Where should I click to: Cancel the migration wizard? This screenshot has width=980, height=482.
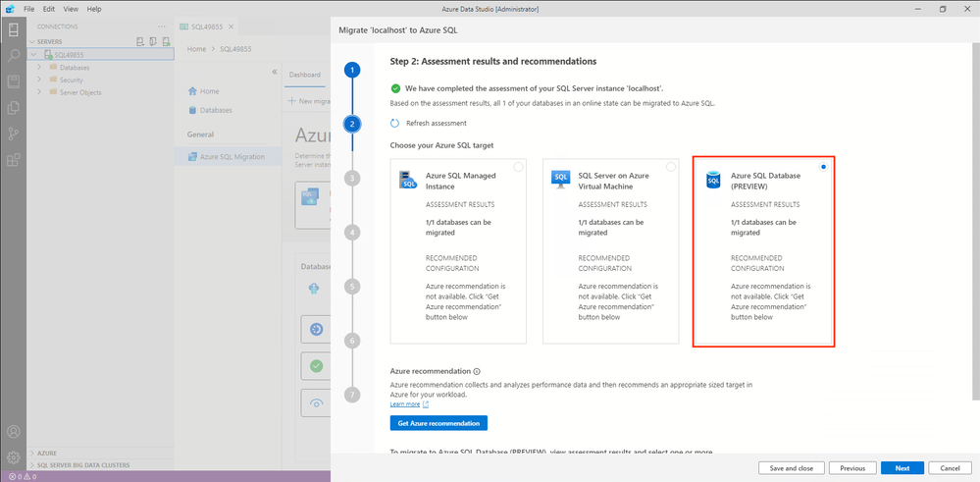(x=950, y=468)
